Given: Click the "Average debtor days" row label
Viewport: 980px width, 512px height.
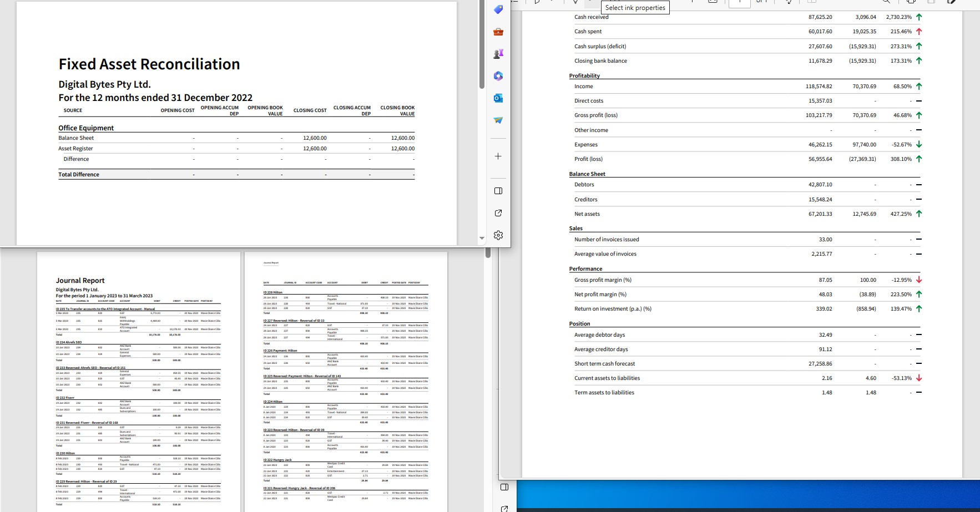Looking at the screenshot, I should pos(600,335).
